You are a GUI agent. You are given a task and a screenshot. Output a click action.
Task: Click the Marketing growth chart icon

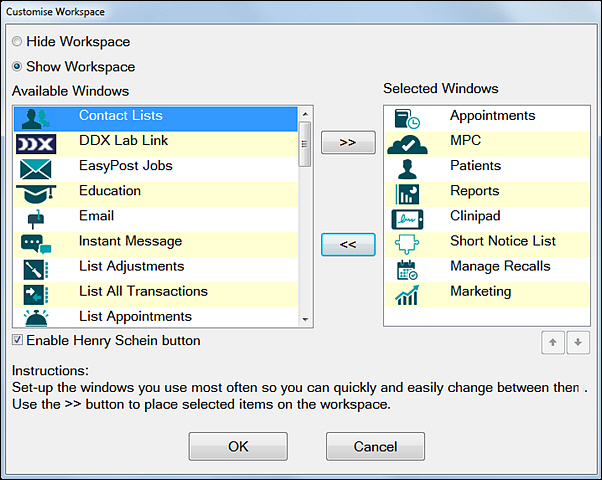(x=407, y=295)
